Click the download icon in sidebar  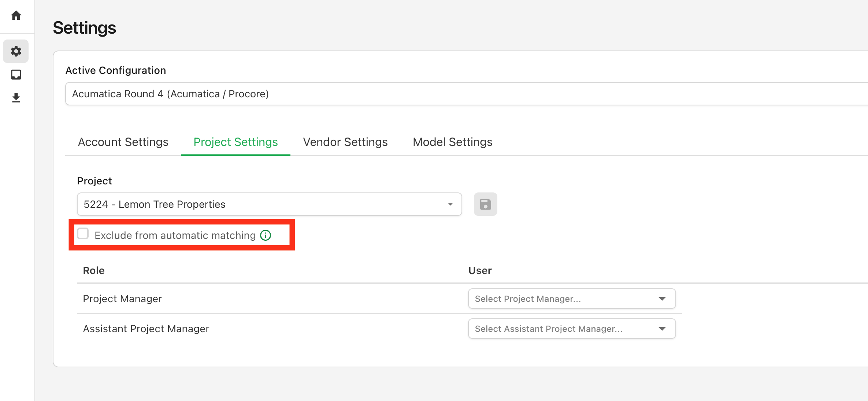click(x=16, y=98)
